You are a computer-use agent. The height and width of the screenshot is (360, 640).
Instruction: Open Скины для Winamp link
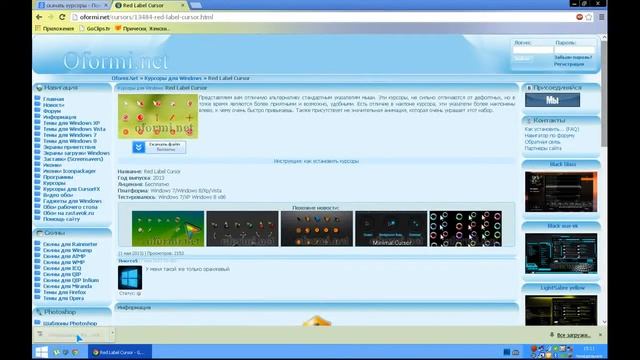pyautogui.click(x=67, y=250)
